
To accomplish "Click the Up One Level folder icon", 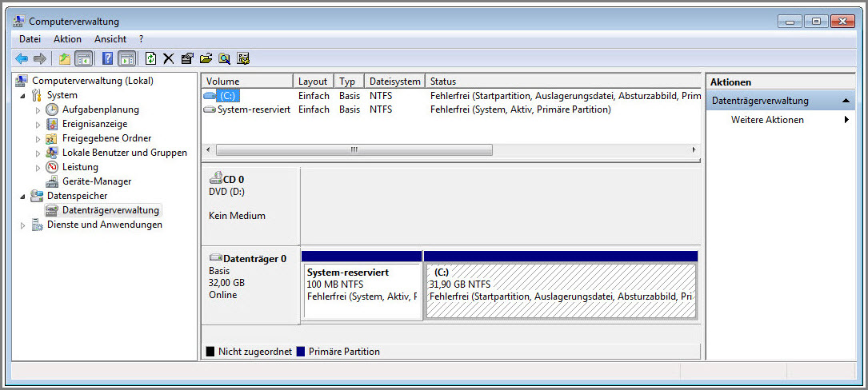I will tap(65, 58).
